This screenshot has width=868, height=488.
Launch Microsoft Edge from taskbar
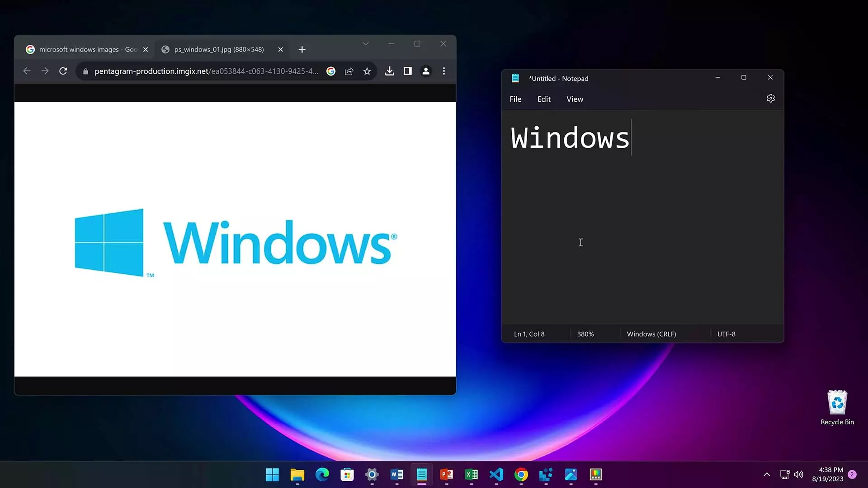[x=322, y=474]
